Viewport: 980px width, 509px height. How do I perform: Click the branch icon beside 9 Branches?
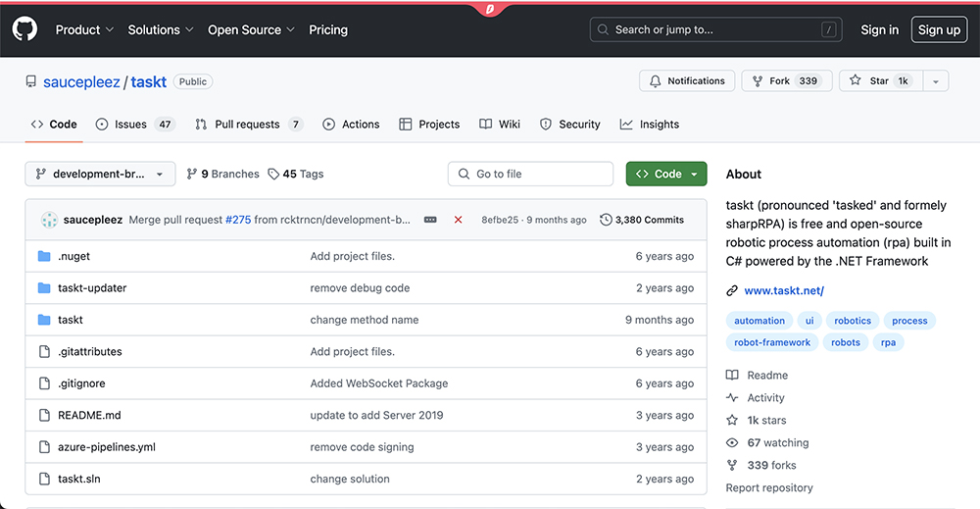click(x=192, y=174)
